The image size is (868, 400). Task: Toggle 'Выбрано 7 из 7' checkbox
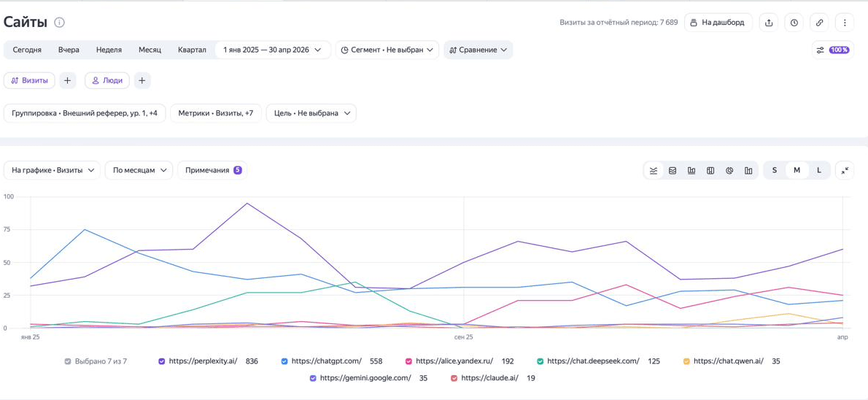[x=68, y=361]
